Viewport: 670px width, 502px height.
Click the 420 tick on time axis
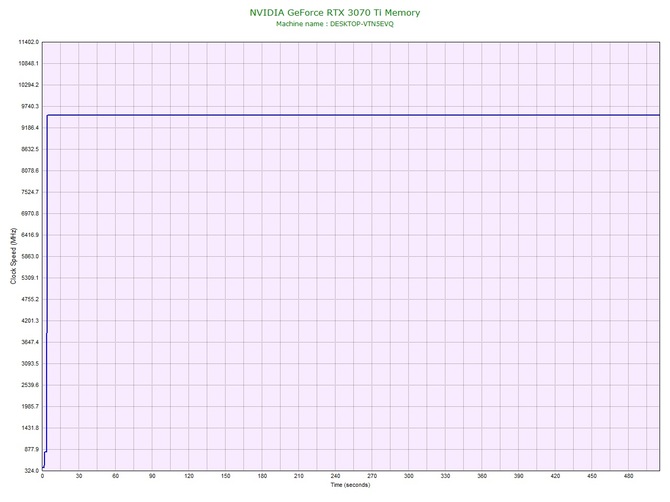click(x=555, y=476)
